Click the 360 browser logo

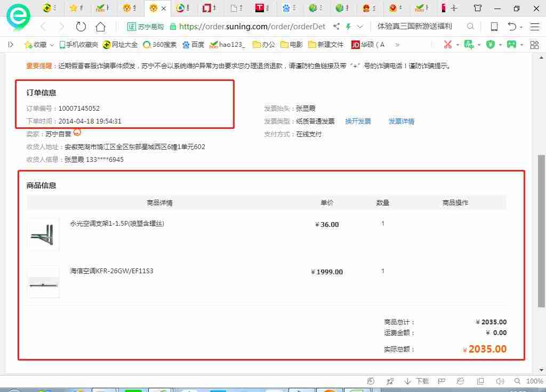click(x=18, y=17)
